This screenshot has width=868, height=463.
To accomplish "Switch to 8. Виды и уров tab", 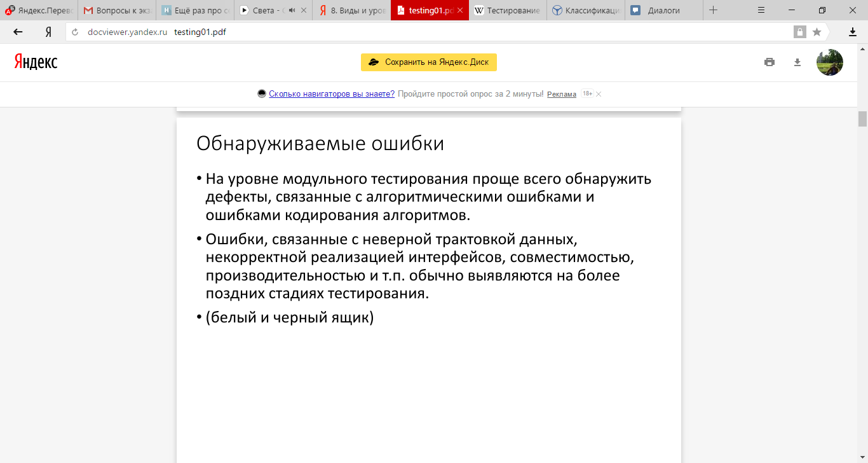I will (352, 10).
